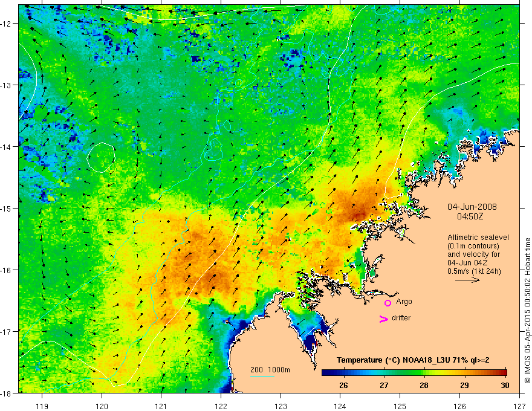
Task: Click latitude axis label -15
Action: 7,208
